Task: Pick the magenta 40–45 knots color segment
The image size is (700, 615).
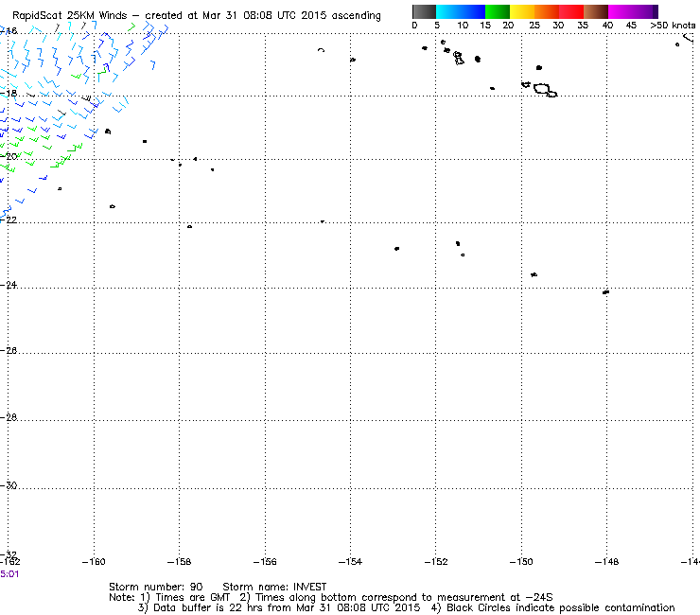Action: click(x=621, y=11)
